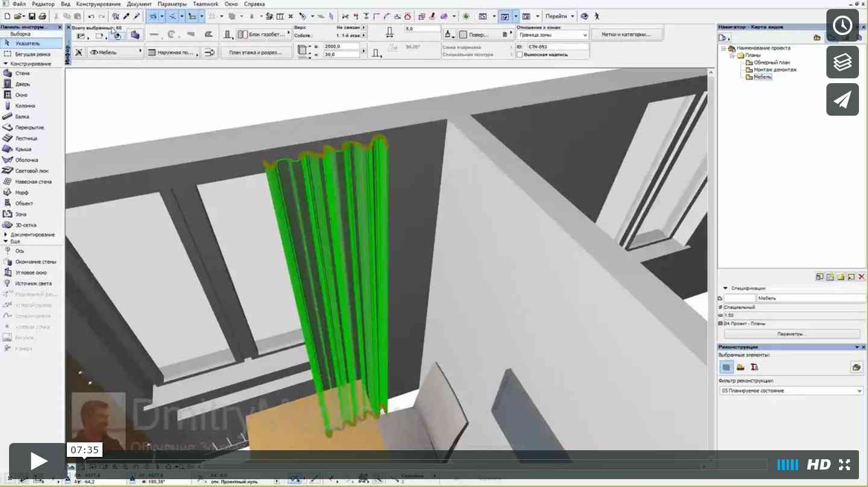This screenshot has width=868, height=487.
Task: Select Мебель view in Navigator tree
Action: click(763, 77)
